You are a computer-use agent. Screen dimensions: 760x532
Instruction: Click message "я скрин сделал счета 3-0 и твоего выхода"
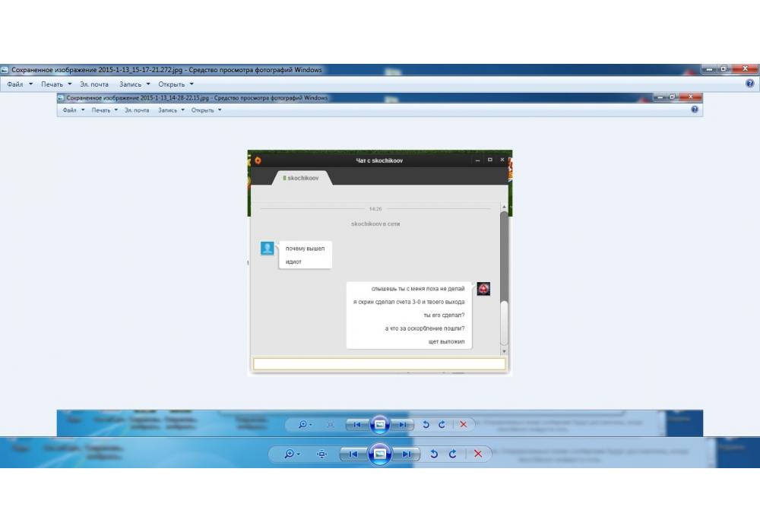point(409,302)
